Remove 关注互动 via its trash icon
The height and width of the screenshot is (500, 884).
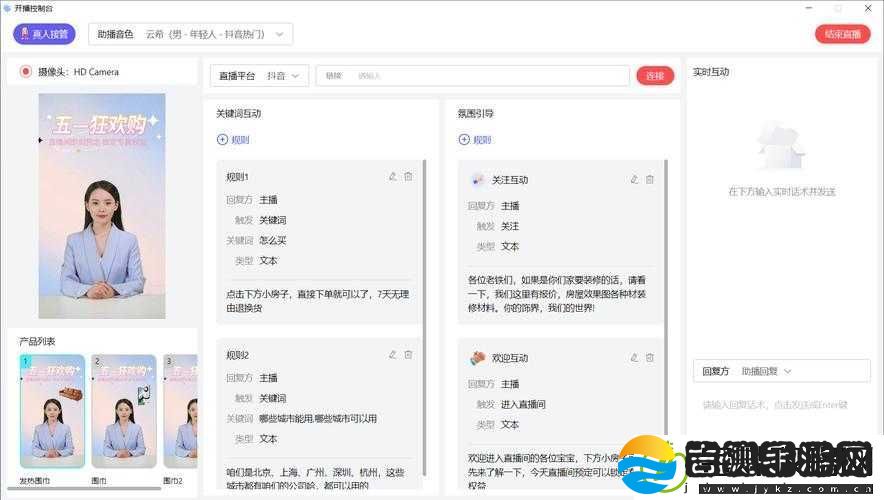click(x=650, y=179)
